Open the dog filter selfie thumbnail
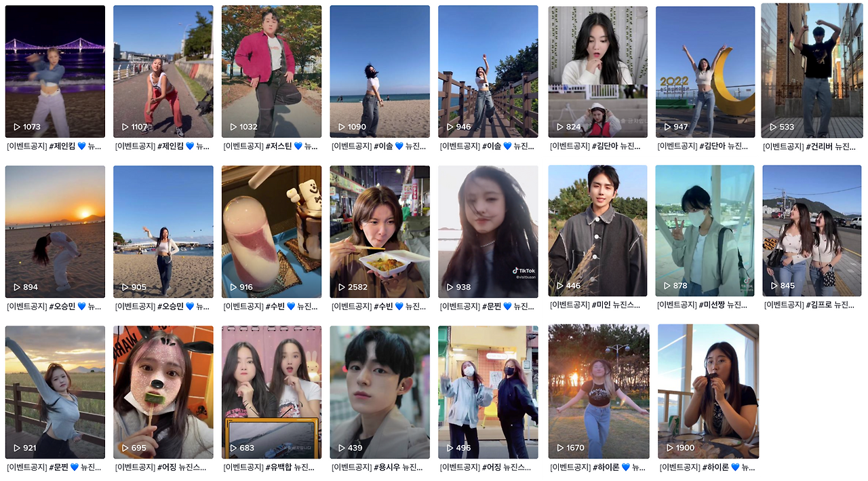 coord(163,392)
